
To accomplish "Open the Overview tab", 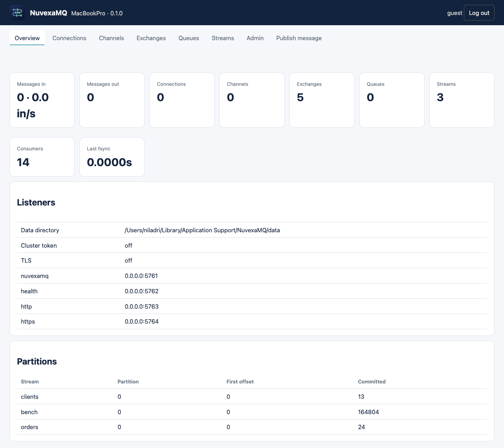I will (x=27, y=38).
